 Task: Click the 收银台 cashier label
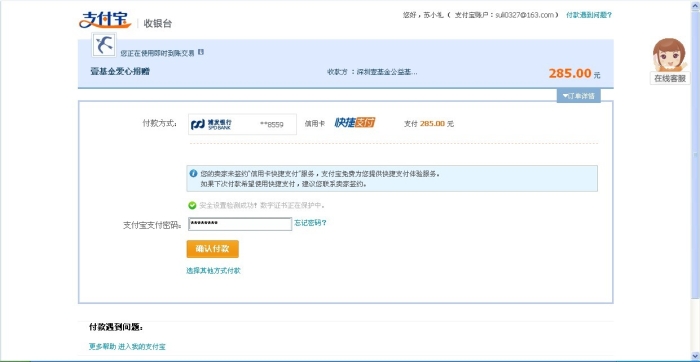click(x=158, y=24)
